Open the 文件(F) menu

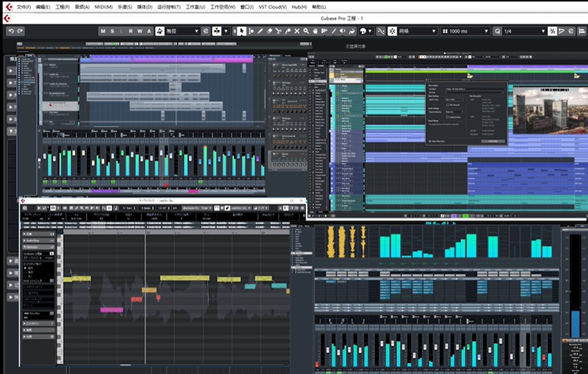(x=24, y=7)
